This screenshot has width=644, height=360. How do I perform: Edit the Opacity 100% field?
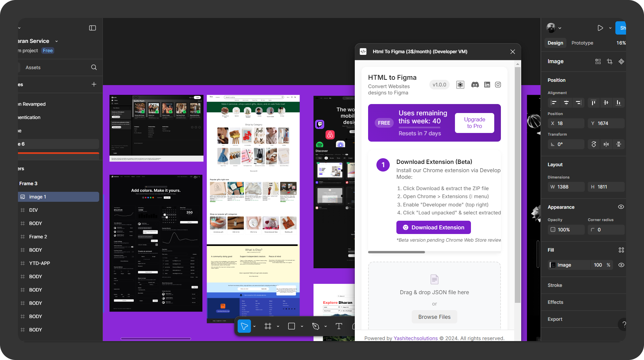pos(566,230)
